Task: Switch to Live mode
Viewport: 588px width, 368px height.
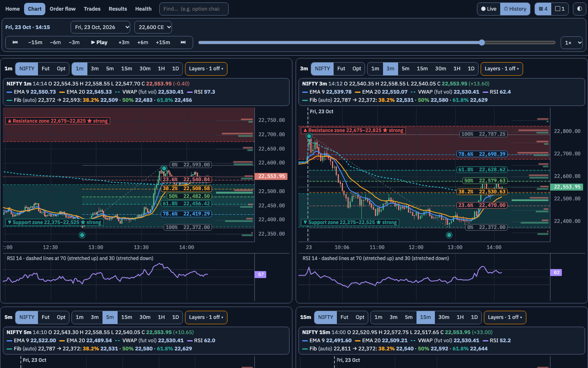Action: coord(489,9)
